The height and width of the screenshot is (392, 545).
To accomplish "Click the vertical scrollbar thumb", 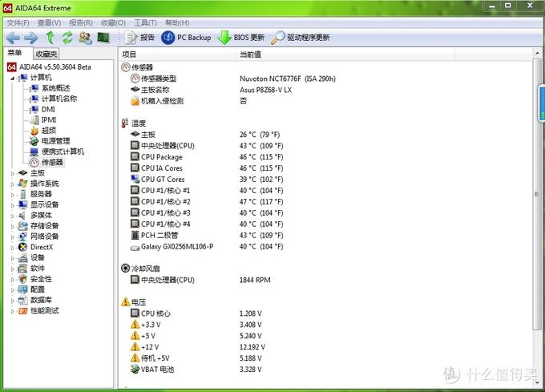I will tap(537, 194).
